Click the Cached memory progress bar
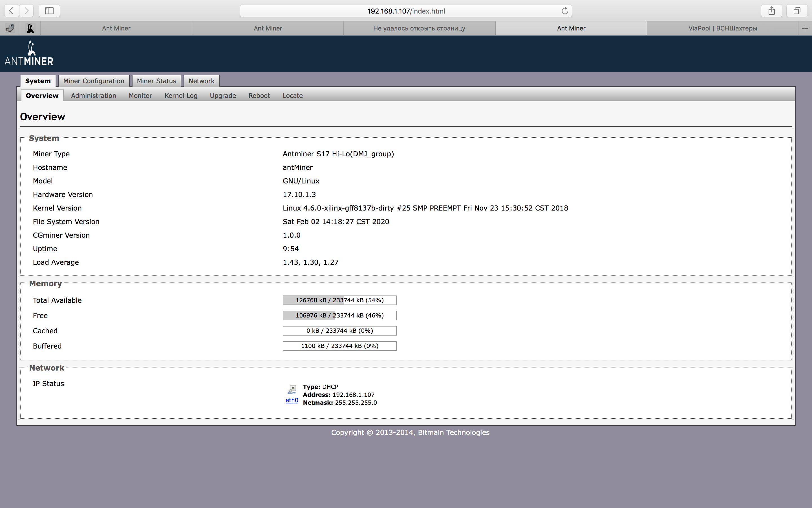Screen dimensions: 812x508 pos(339,330)
